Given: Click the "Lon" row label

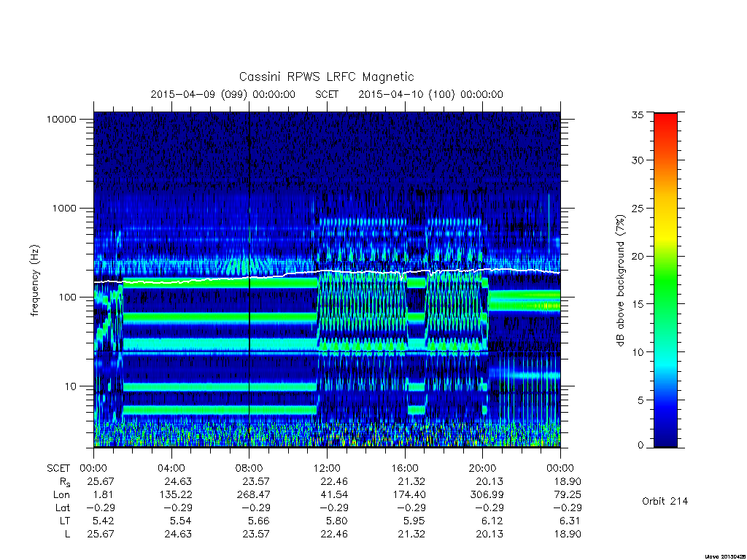Looking at the screenshot, I should click(x=61, y=495).
